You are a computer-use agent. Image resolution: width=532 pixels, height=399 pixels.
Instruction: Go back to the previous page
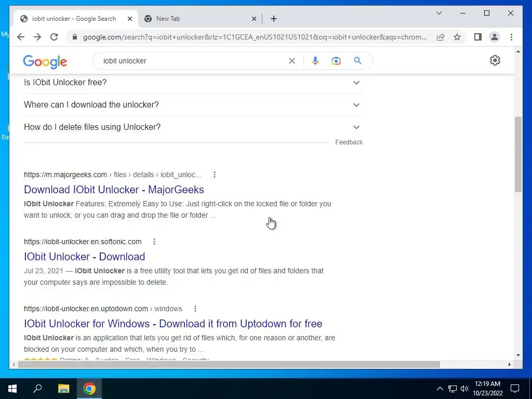click(21, 37)
